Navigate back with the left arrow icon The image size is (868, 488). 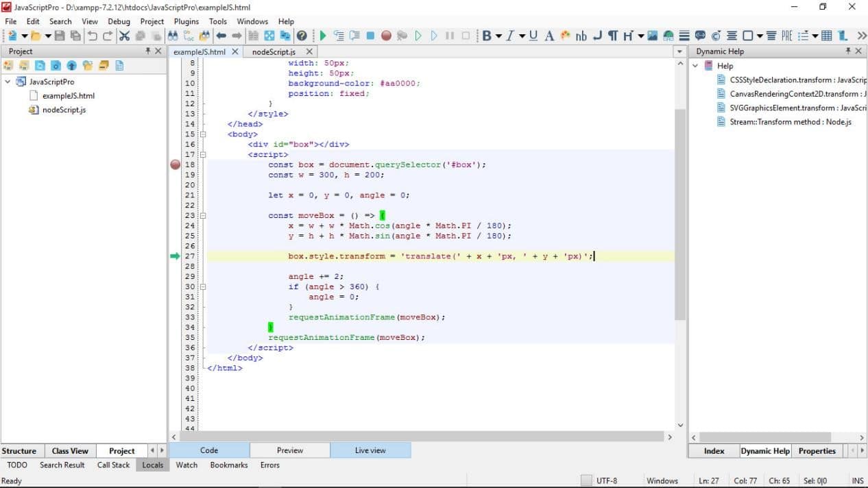click(x=221, y=36)
